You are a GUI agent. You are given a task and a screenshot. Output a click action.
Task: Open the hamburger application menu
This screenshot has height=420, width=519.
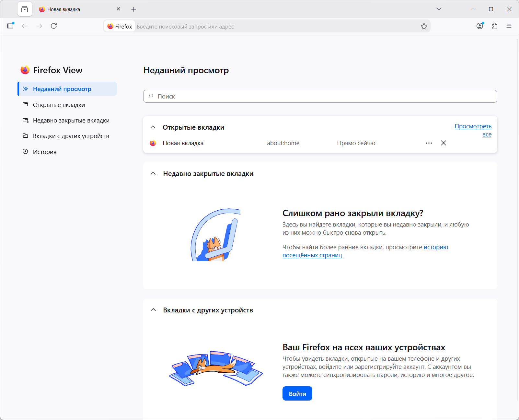[x=509, y=26]
